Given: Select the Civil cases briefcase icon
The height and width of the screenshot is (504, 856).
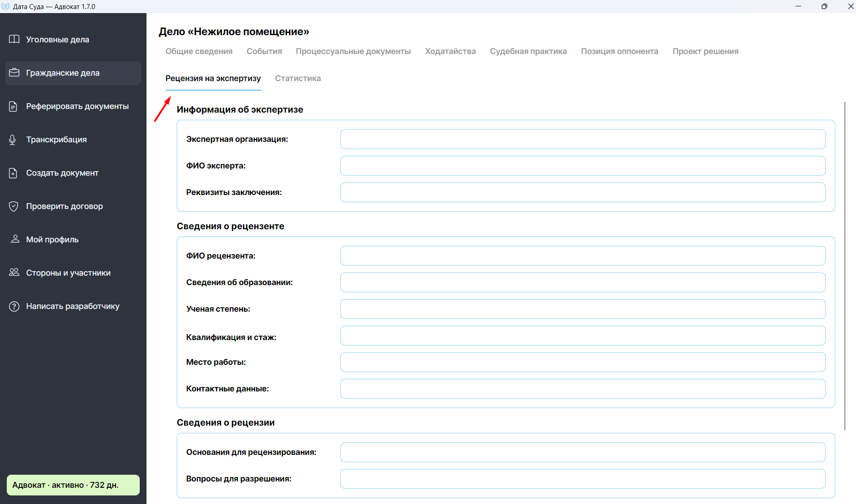Looking at the screenshot, I should pos(14,73).
